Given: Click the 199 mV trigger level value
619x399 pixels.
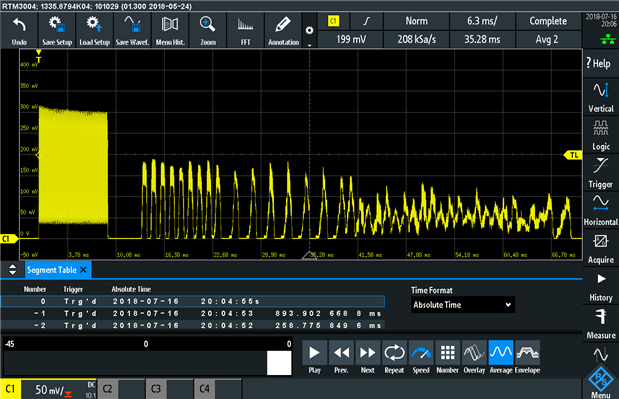Looking at the screenshot, I should pos(351,39).
